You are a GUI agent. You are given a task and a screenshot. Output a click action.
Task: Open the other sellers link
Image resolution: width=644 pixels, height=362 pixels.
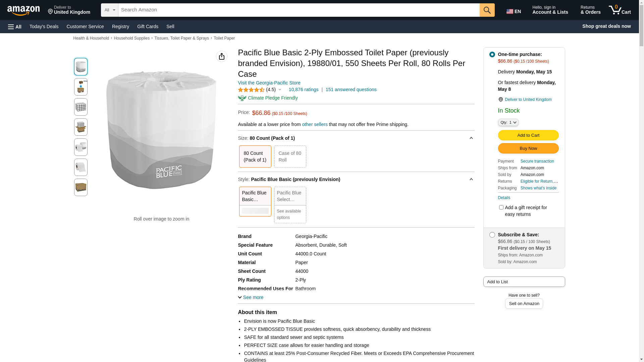(315, 124)
